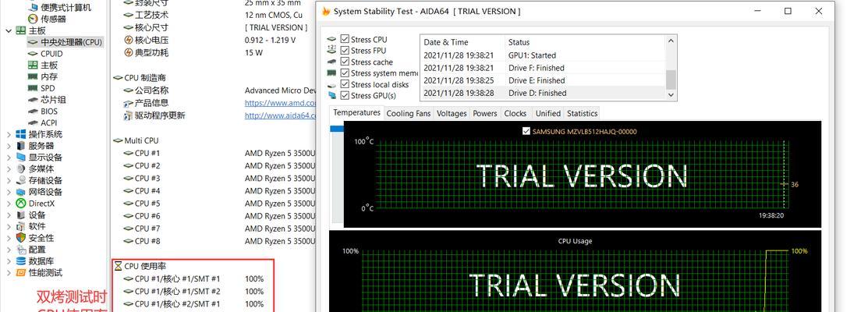
Task: Open the Powers tab
Action: (485, 113)
